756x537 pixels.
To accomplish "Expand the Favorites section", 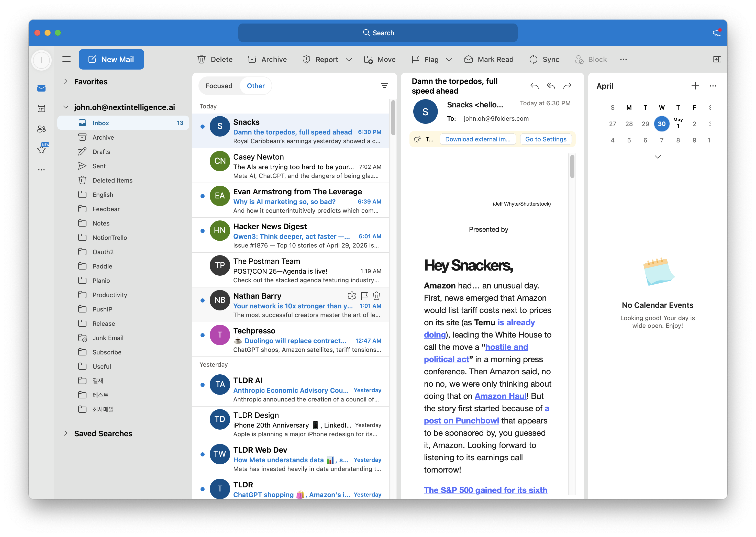I will coord(66,81).
